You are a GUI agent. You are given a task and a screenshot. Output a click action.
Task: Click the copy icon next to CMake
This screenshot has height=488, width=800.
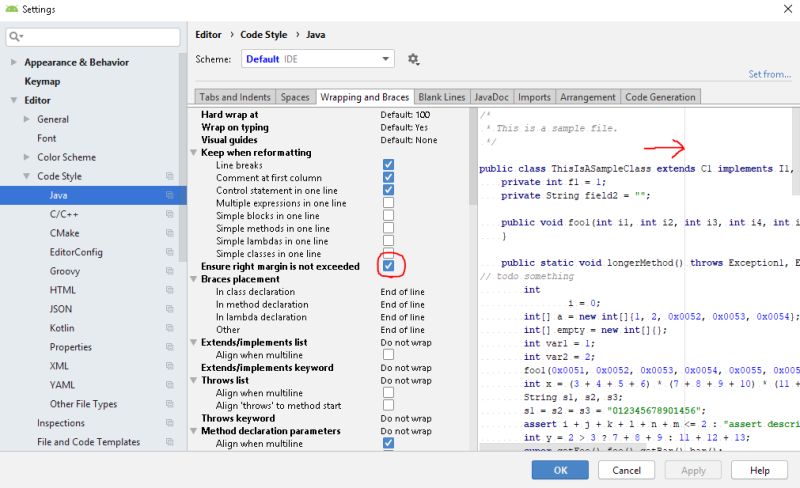169,233
